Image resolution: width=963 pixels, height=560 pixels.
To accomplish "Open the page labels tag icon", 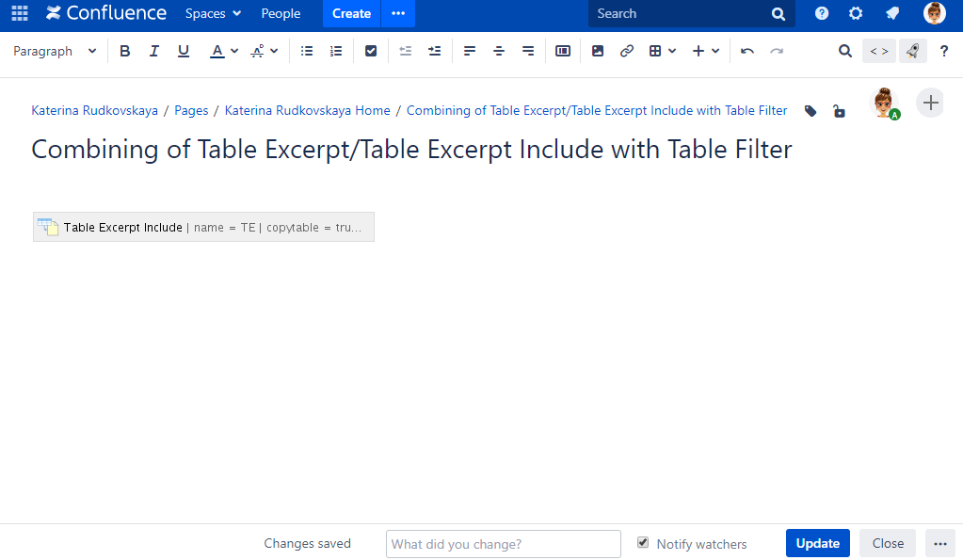I will [811, 111].
